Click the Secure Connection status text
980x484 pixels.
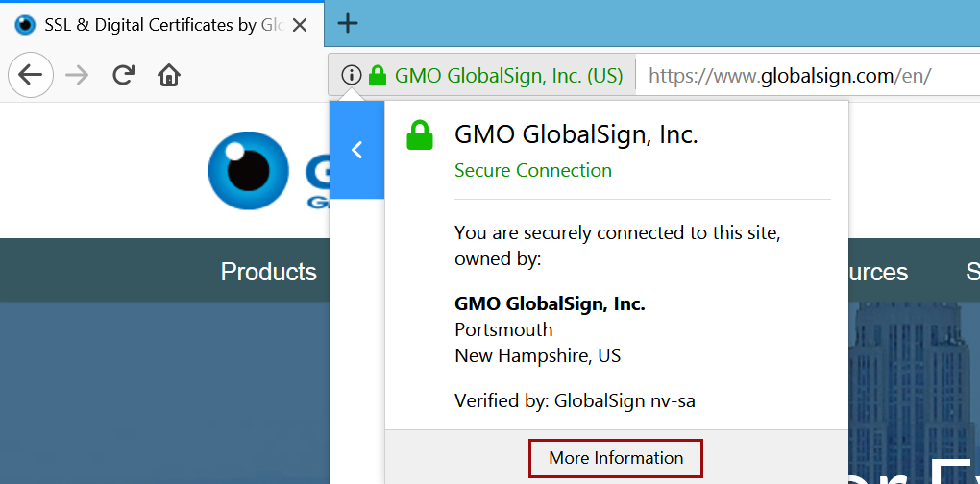pyautogui.click(x=532, y=170)
